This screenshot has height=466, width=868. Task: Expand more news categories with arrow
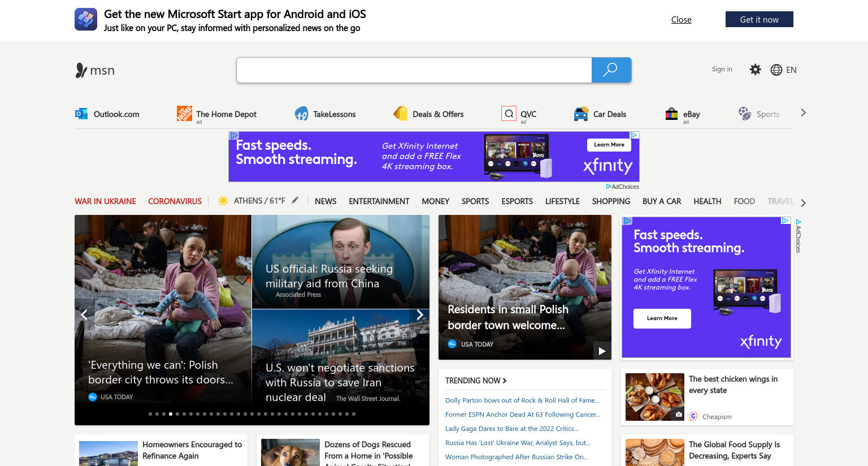[803, 202]
